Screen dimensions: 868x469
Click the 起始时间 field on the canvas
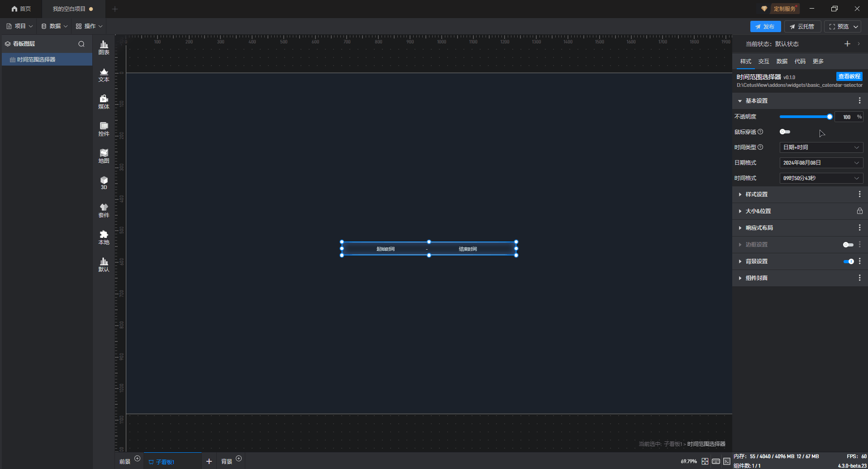[x=386, y=249]
